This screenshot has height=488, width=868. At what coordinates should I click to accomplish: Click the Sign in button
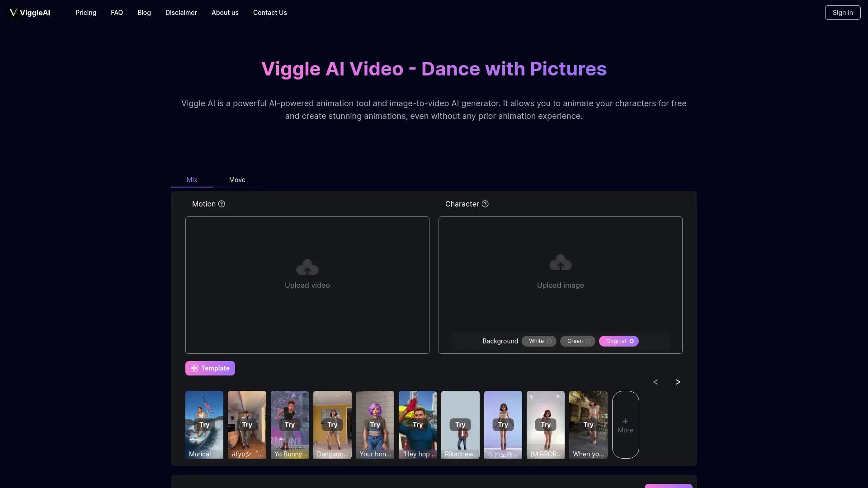842,12
